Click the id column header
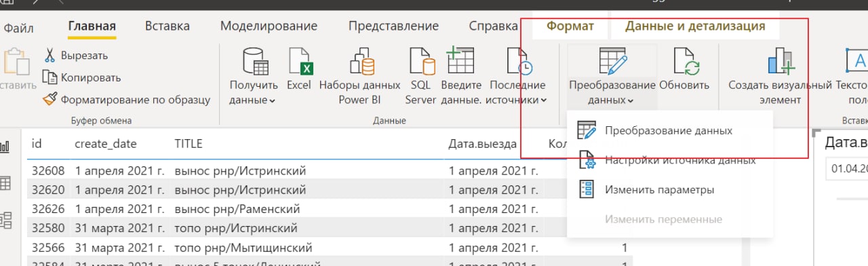This screenshot has width=868, height=266. coord(37,144)
